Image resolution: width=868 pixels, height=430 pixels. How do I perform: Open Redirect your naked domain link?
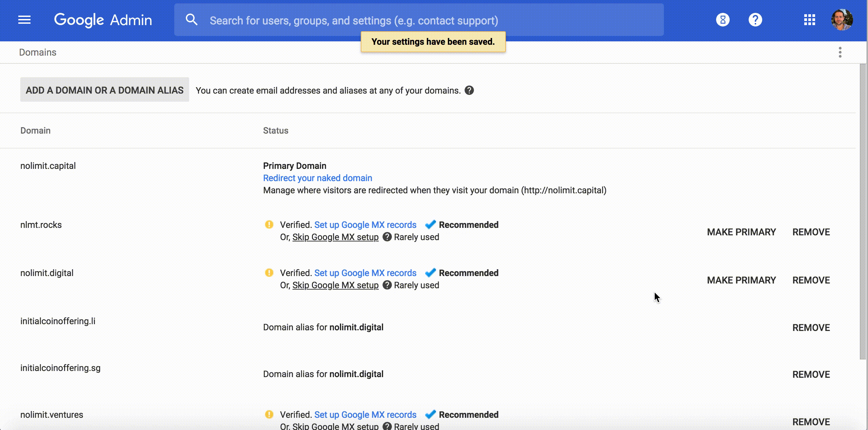pos(317,178)
